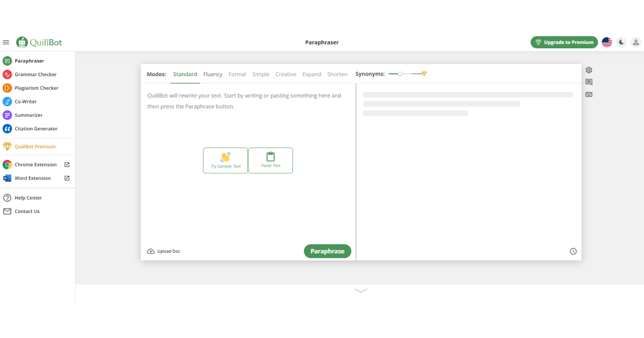
Task: Click the Co-Writer pen icon
Action: (7, 101)
